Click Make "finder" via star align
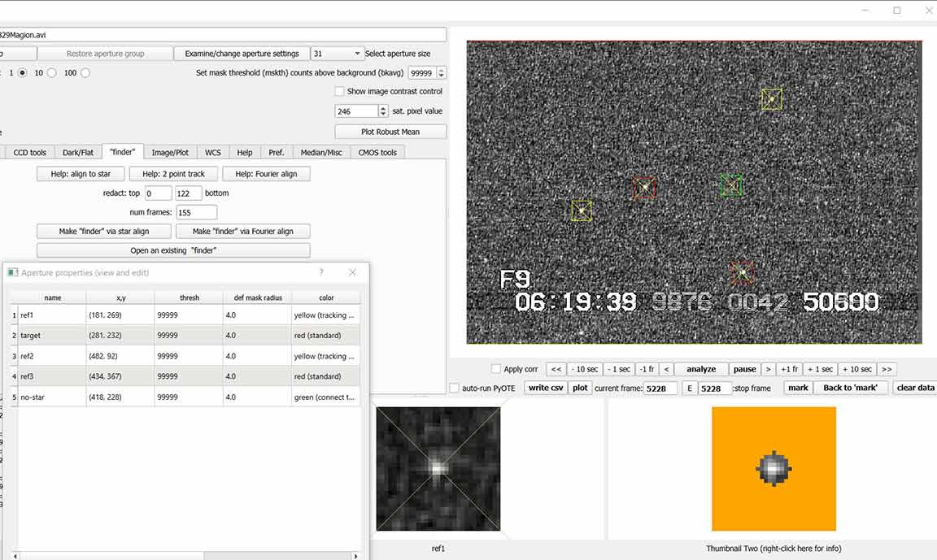This screenshot has height=560, width=937. point(104,231)
